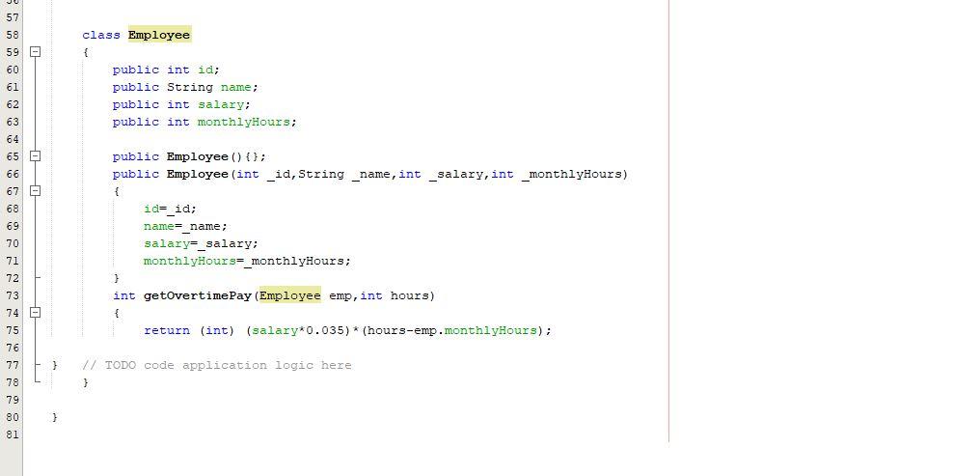Collapse the Employee class body fold marker
980x476 pixels.
(36, 52)
